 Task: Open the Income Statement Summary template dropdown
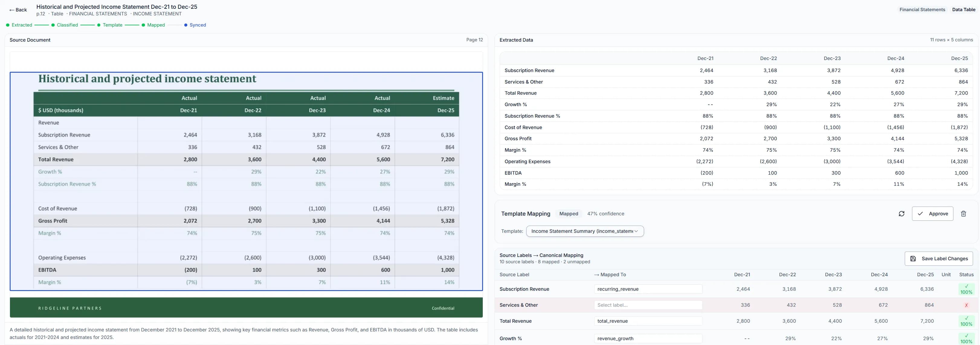point(585,231)
